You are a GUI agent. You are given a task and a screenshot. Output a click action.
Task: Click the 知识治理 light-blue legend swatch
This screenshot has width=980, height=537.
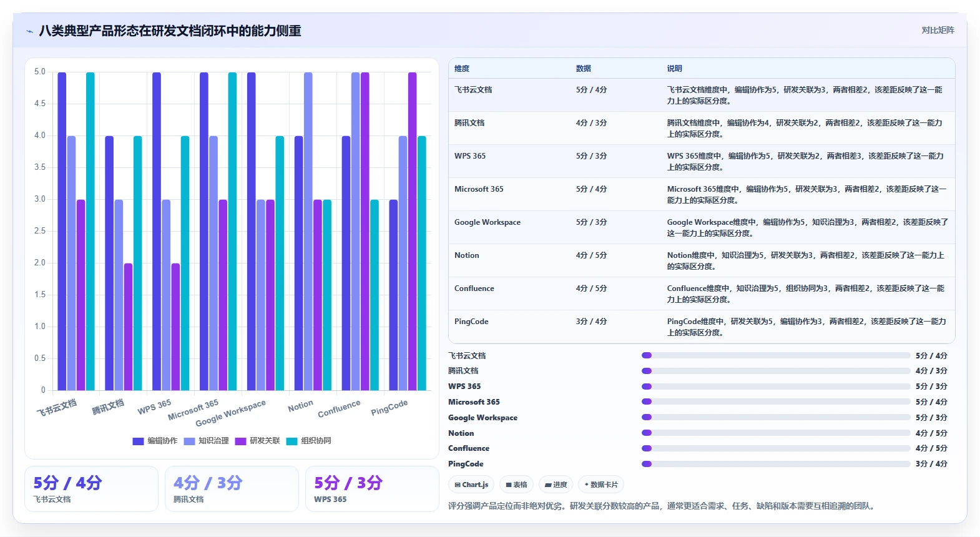tap(189, 441)
